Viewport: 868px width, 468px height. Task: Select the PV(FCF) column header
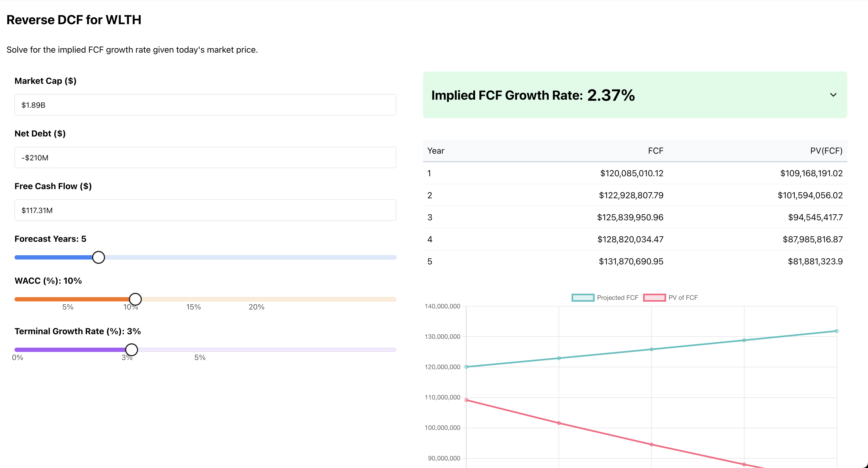click(827, 151)
